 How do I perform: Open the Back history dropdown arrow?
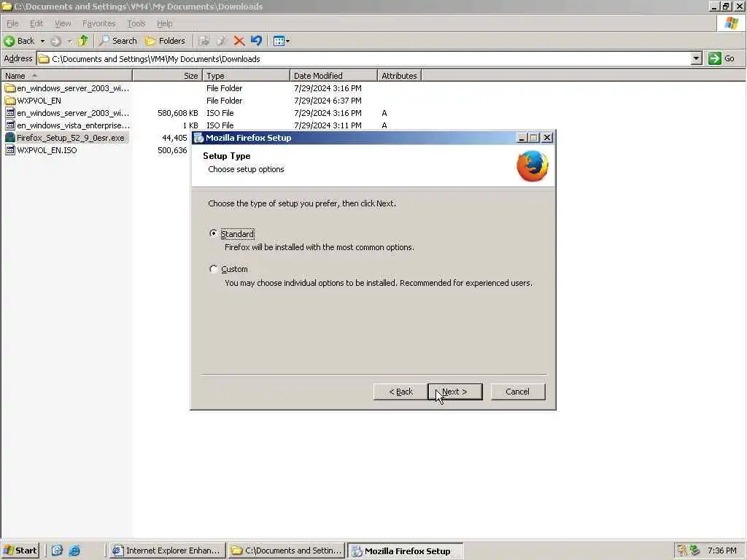42,41
